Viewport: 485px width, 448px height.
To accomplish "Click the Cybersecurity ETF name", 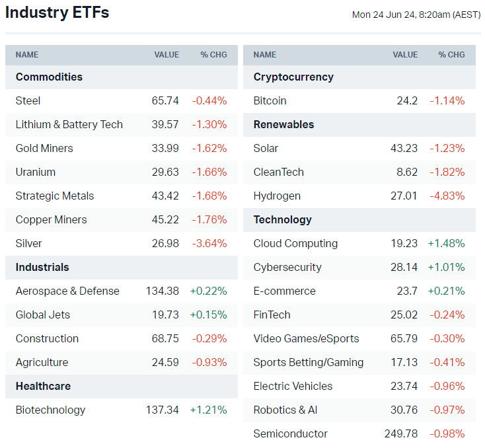I will click(287, 267).
